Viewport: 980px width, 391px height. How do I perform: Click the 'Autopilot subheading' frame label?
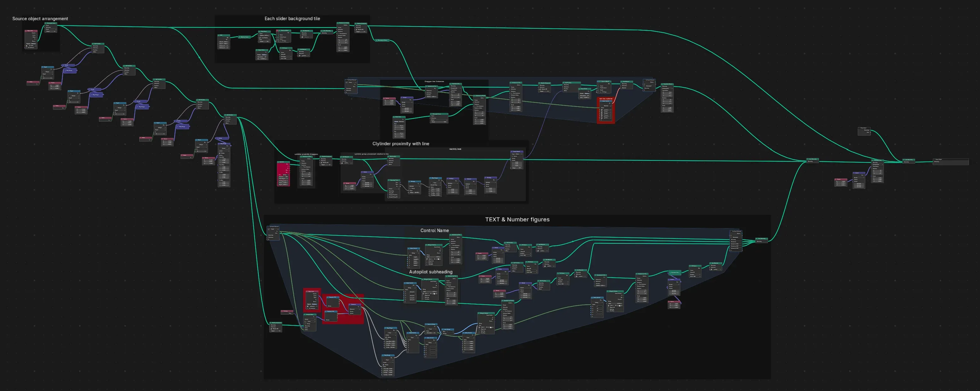431,272
